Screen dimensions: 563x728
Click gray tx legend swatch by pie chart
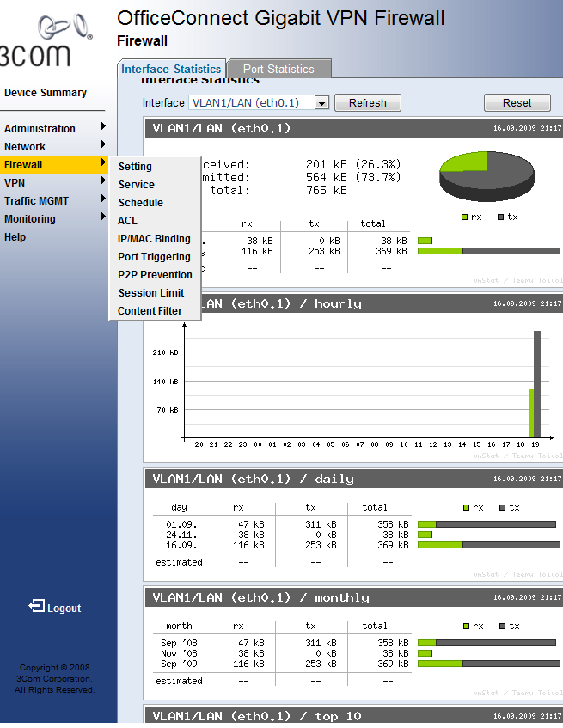[x=500, y=217]
